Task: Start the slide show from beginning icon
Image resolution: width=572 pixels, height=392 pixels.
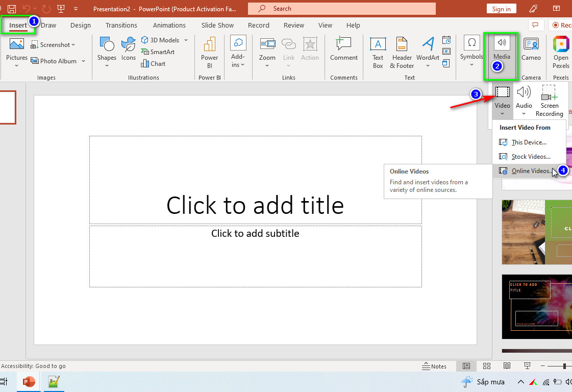Action: 61,9
